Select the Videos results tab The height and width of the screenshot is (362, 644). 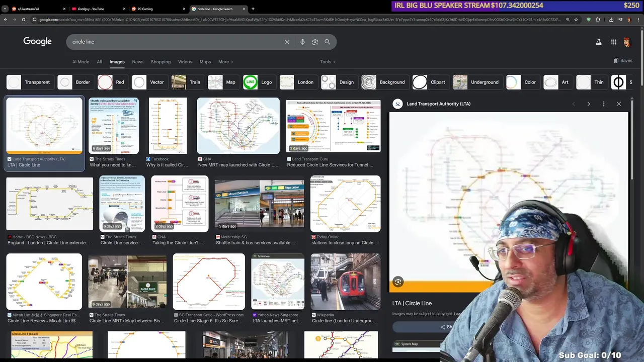coord(185,62)
